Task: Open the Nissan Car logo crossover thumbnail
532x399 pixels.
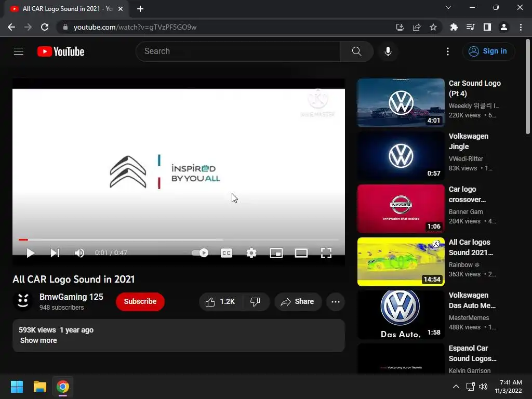Action: click(x=401, y=209)
